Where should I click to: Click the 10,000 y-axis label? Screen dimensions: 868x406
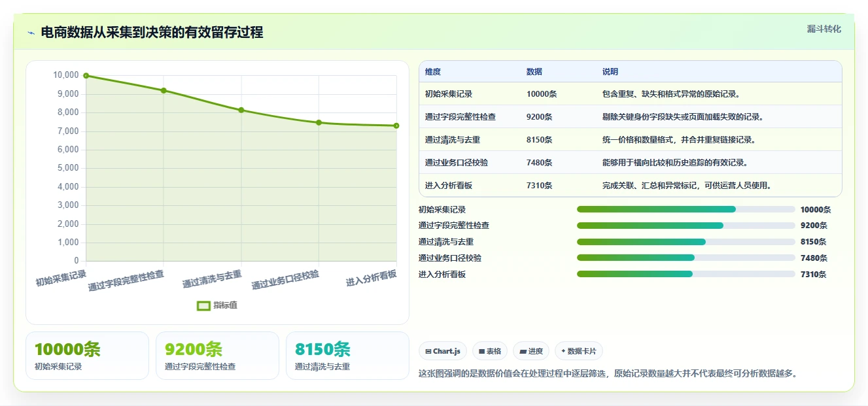(65, 75)
